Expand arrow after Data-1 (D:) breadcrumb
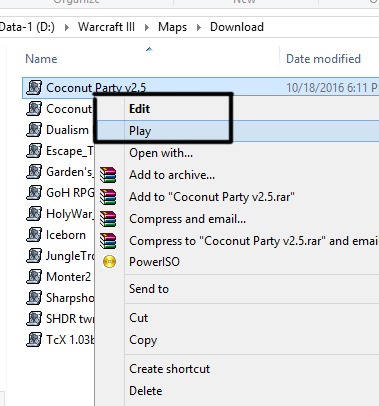 coord(67,27)
